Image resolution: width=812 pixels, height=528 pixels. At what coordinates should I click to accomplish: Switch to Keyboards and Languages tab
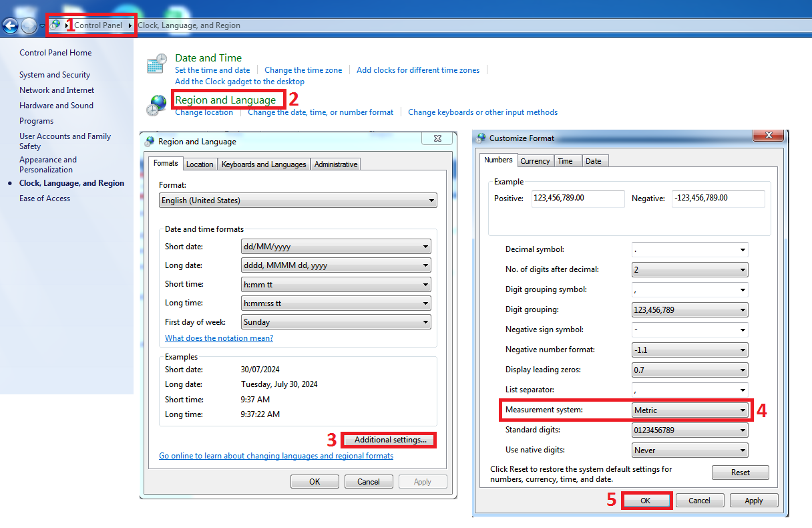(x=264, y=164)
